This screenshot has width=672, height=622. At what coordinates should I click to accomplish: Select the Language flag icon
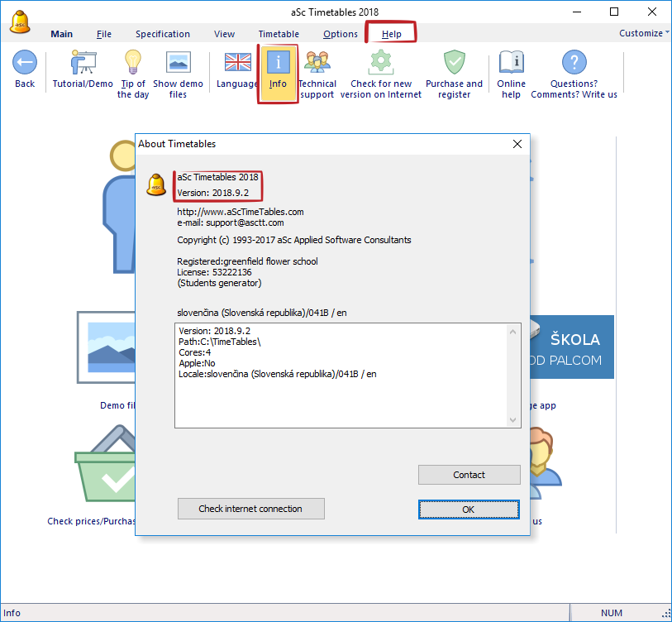pyautogui.click(x=238, y=63)
